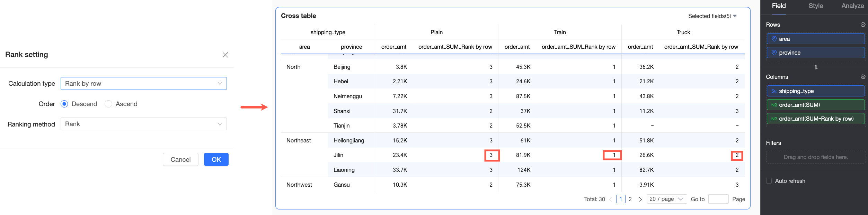The width and height of the screenshot is (868, 215).
Task: Go to the next table page arrow
Action: click(x=640, y=199)
